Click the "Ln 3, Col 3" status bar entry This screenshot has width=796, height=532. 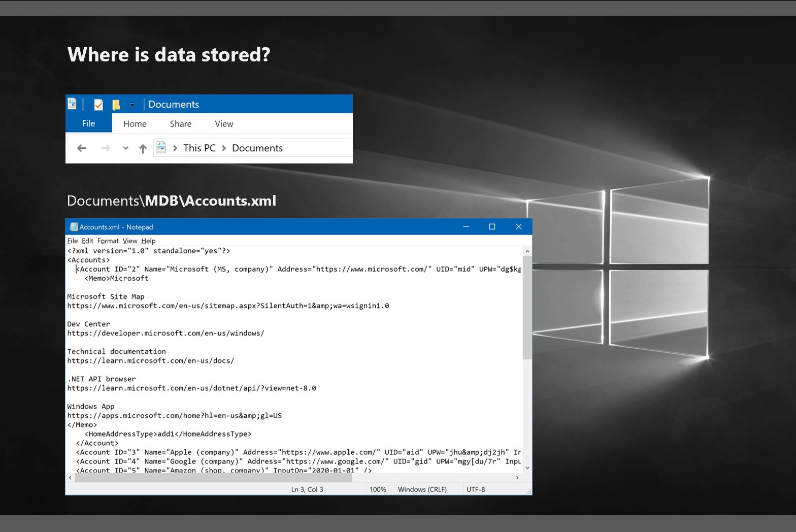(307, 489)
